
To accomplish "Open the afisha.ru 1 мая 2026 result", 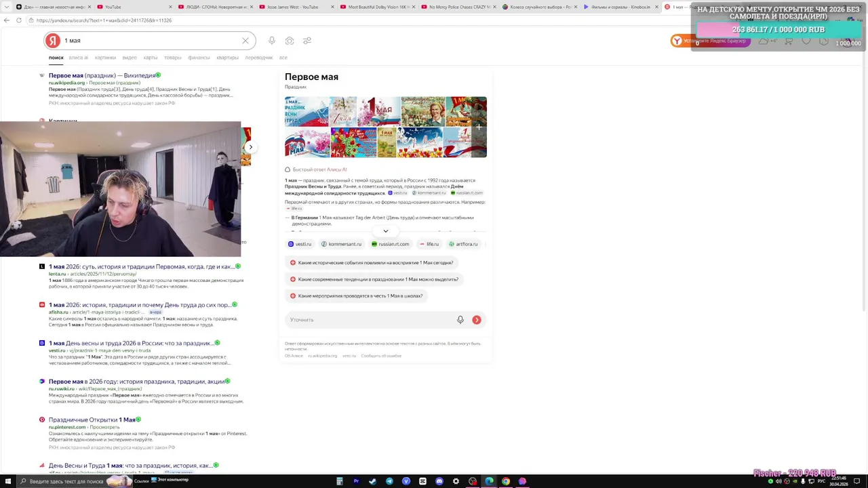I will pos(140,305).
